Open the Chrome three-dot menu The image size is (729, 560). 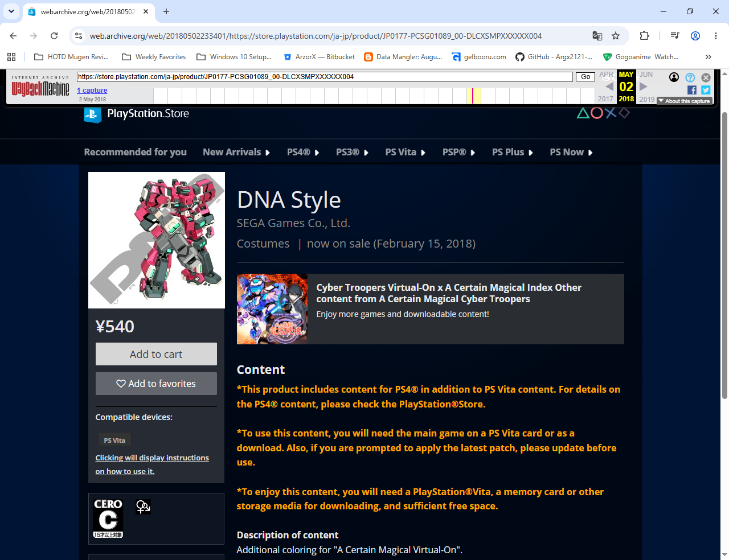pyautogui.click(x=716, y=36)
